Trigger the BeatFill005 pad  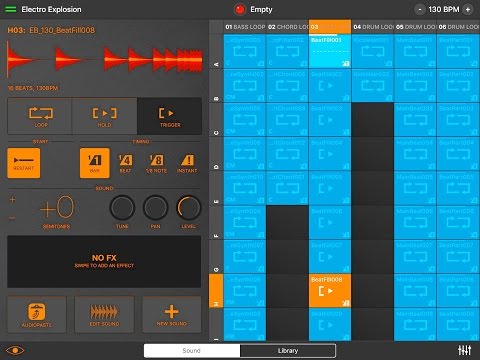tap(330, 188)
